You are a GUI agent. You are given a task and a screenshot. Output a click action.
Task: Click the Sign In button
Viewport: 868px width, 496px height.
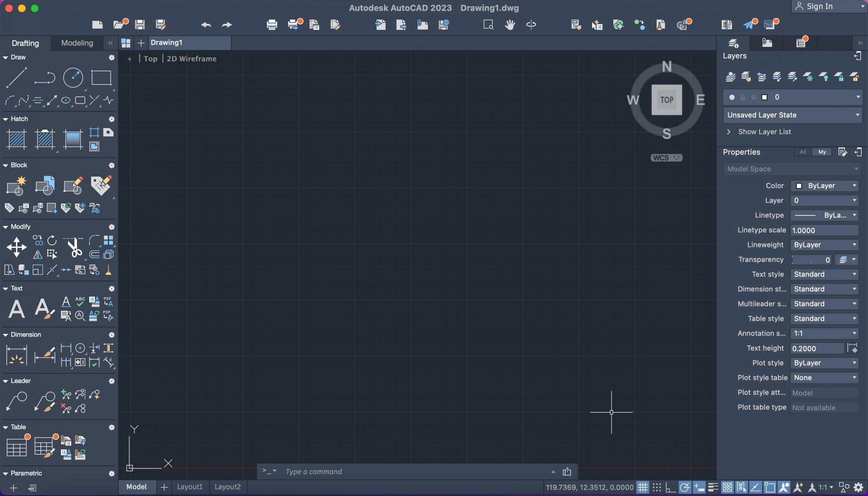(820, 6)
